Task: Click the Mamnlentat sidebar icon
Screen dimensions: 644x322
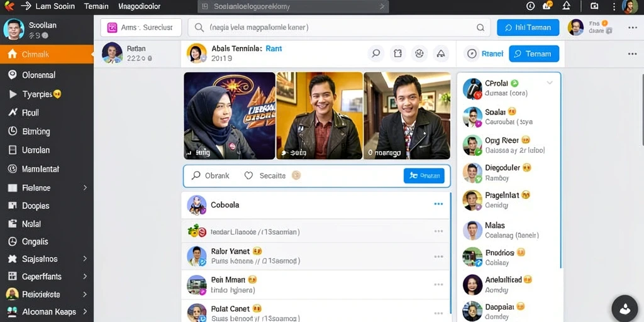Action: pos(13,169)
